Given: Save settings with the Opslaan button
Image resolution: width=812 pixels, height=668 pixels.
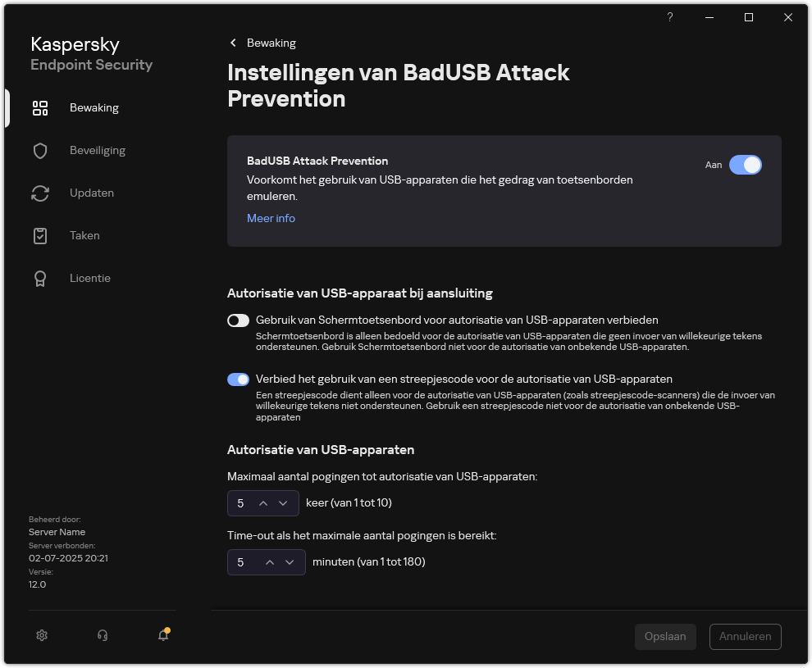Looking at the screenshot, I should (665, 636).
